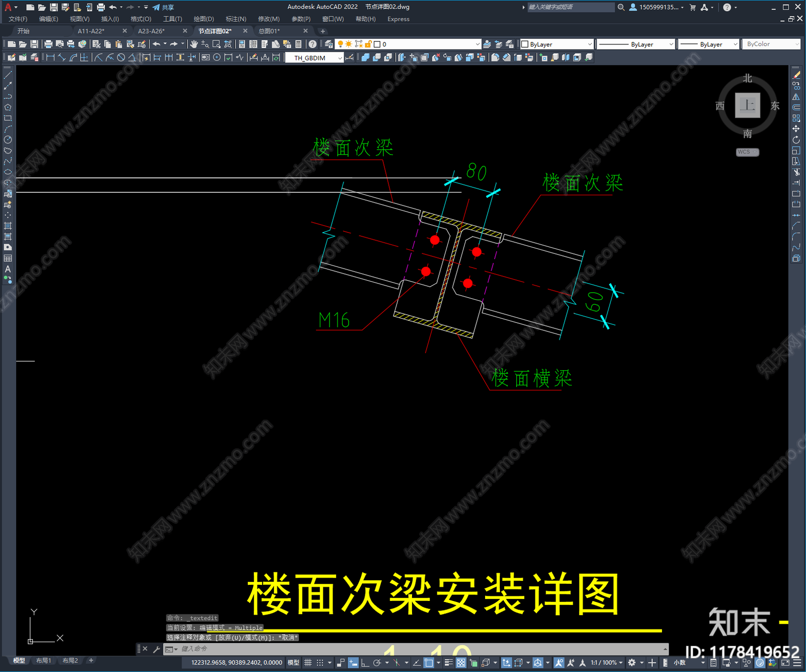This screenshot has height=672, width=806.
Task: Select the Table tool in the left toolbar
Action: pyautogui.click(x=8, y=258)
